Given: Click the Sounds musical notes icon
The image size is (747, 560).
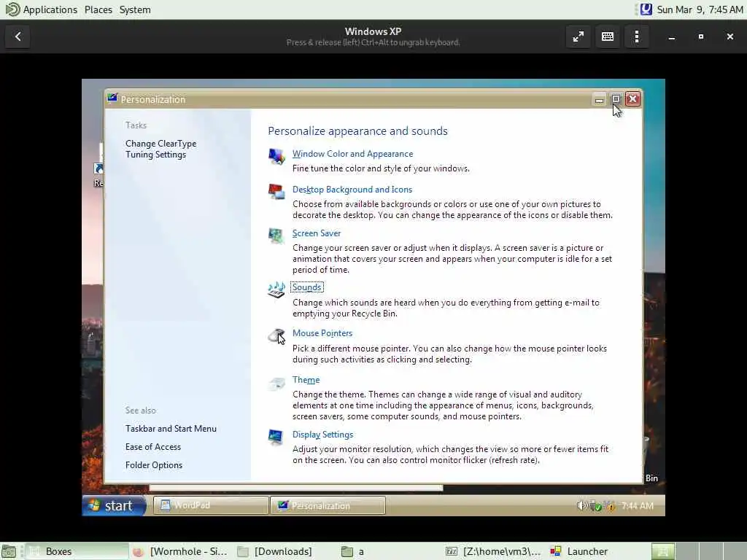Looking at the screenshot, I should (x=276, y=289).
